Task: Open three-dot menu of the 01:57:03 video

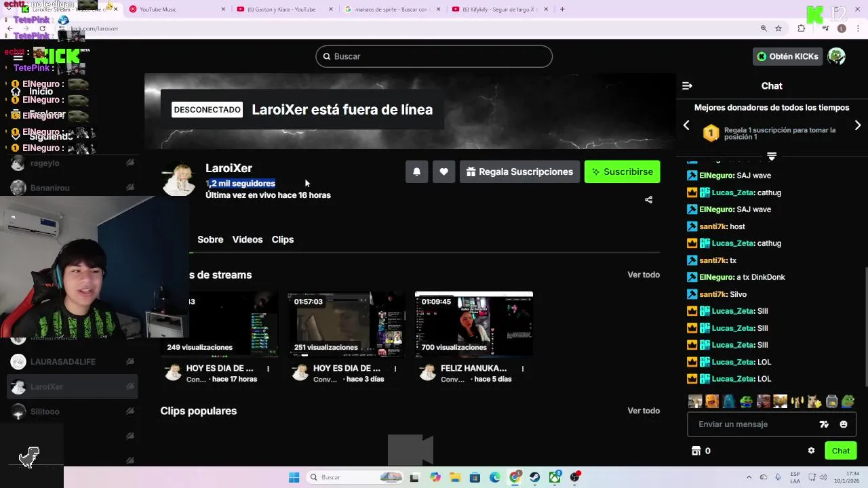Action: click(395, 369)
